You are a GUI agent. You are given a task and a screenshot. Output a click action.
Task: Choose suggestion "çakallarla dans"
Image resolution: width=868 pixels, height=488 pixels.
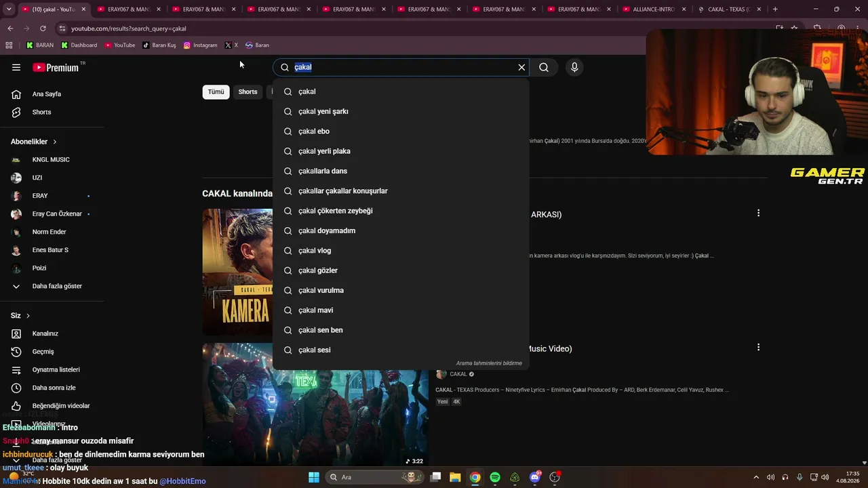click(401, 171)
